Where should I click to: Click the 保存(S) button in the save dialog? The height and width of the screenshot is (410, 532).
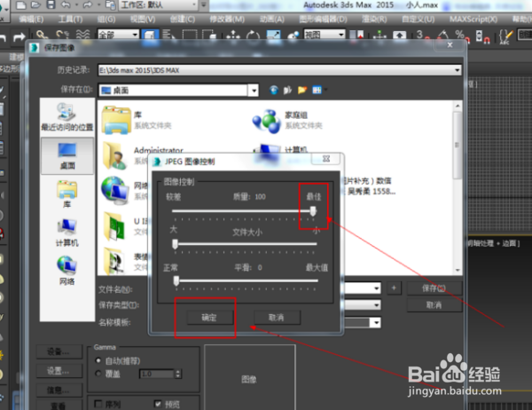click(x=434, y=288)
